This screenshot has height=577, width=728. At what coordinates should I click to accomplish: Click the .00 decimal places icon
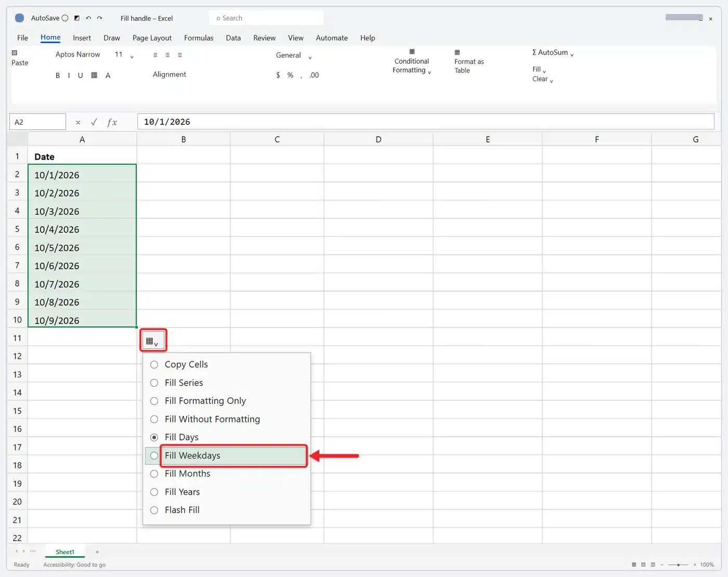click(314, 75)
